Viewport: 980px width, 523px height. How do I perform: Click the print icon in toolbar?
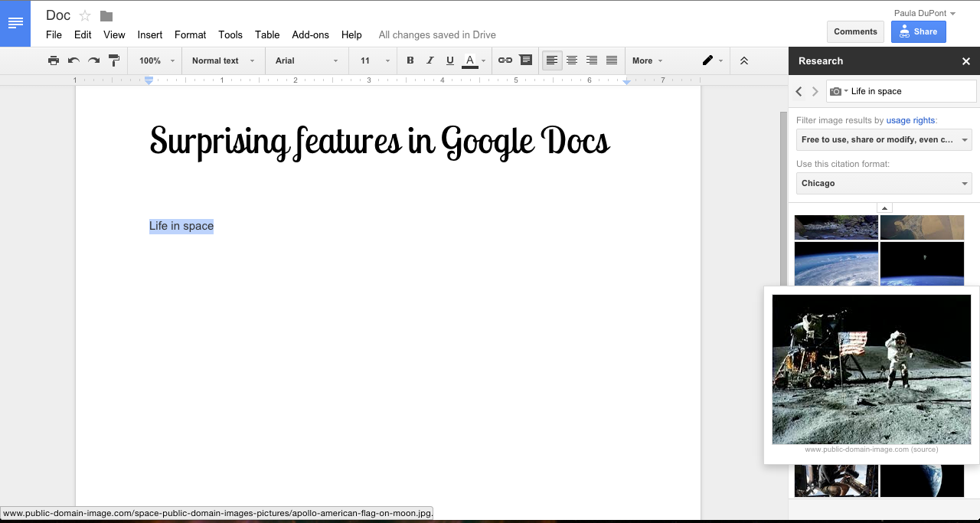(x=53, y=60)
